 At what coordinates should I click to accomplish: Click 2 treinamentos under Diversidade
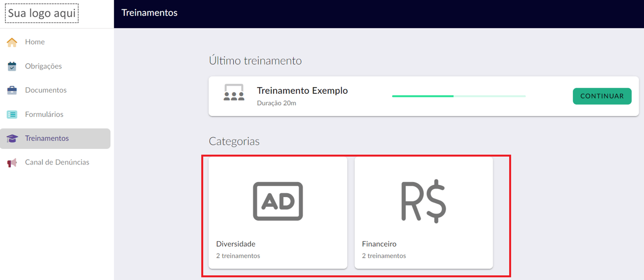pos(238,256)
